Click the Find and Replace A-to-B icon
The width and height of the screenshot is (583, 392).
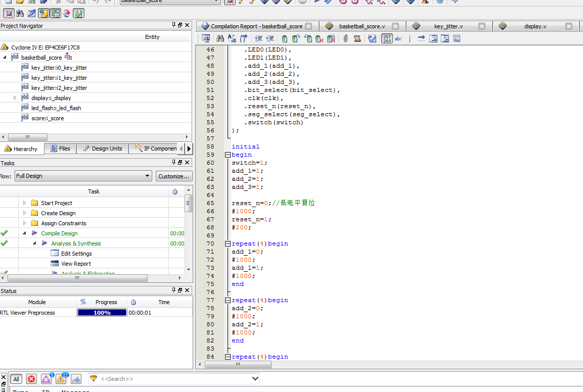click(232, 38)
